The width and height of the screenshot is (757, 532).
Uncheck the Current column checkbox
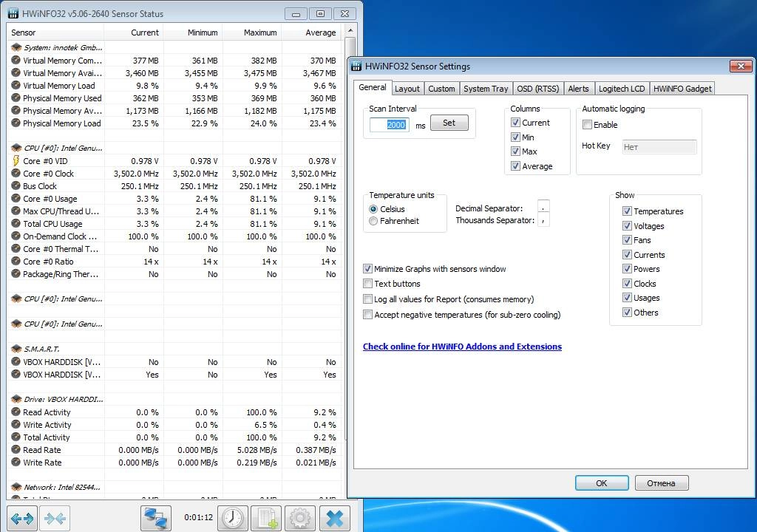(x=515, y=123)
